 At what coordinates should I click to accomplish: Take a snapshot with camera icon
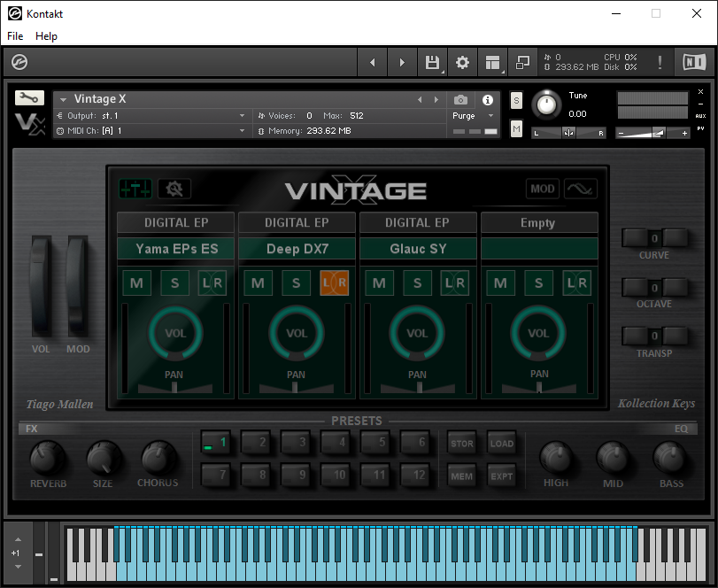coord(460,100)
